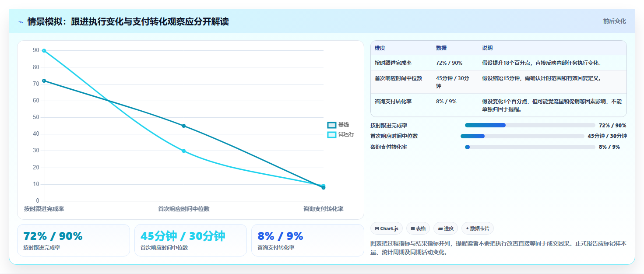This screenshot has width=644, height=274.
Task: Click the lightning icon beside the header title
Action: click(x=21, y=21)
